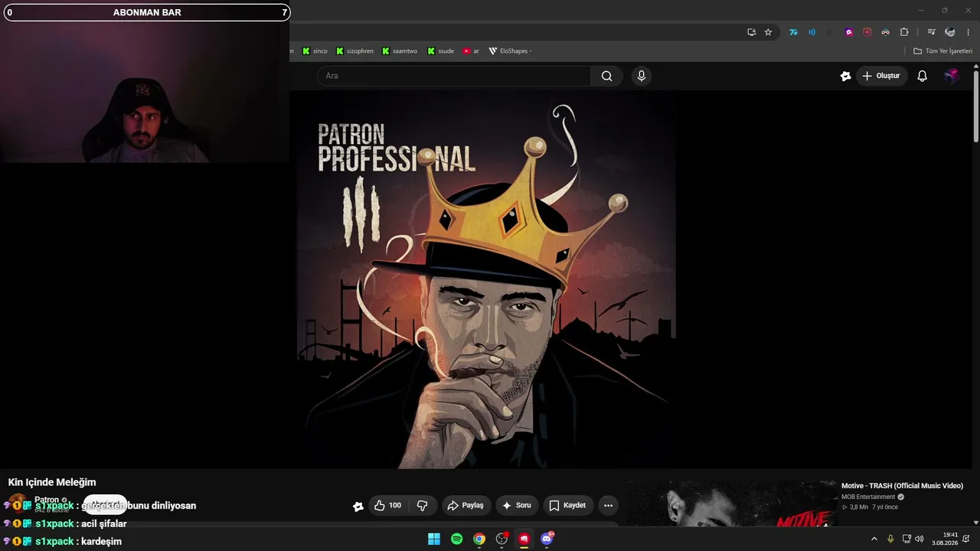Screen dimensions: 980x551
Task: Open the Motive - TRASH (Official Music Video) title
Action: (x=902, y=486)
